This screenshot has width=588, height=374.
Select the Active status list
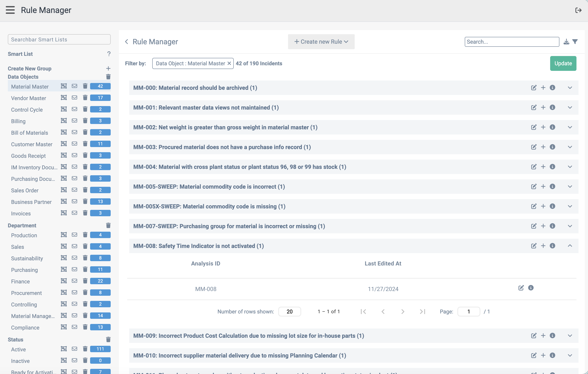click(x=18, y=349)
